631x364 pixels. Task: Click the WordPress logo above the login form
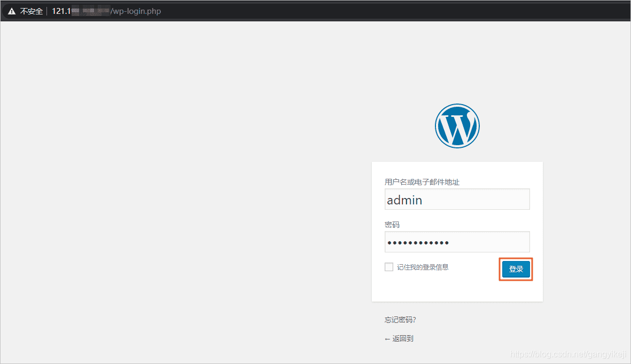point(457,126)
